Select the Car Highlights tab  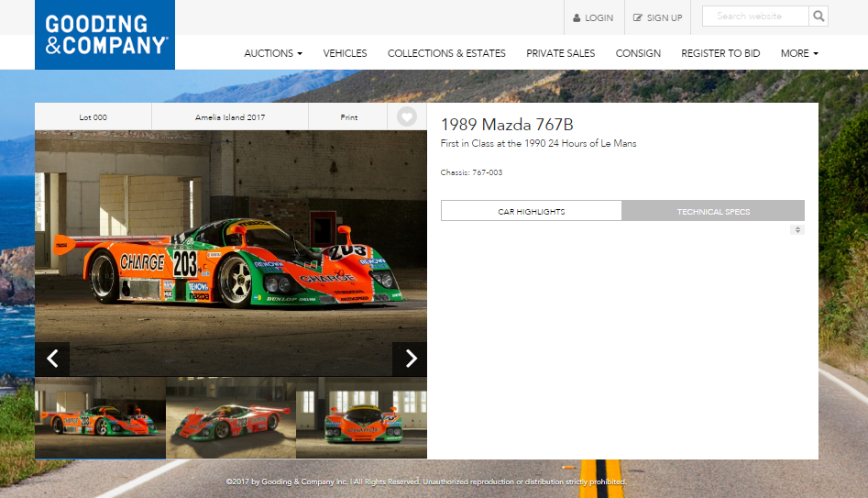pyautogui.click(x=532, y=211)
